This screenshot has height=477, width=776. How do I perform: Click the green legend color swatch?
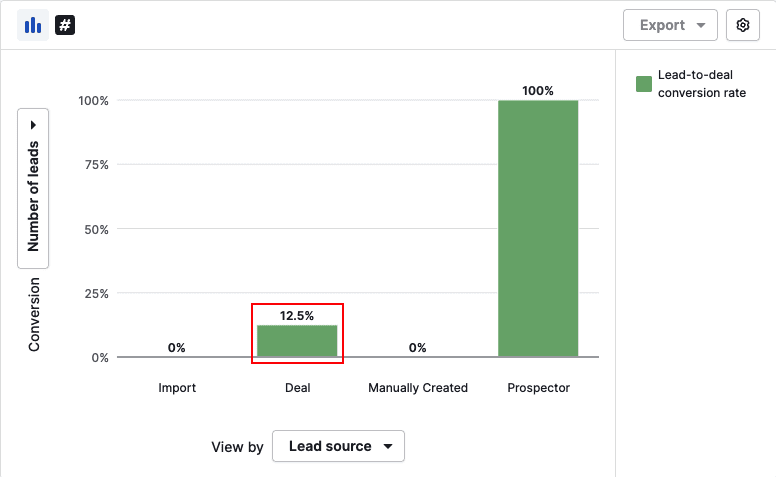click(644, 84)
